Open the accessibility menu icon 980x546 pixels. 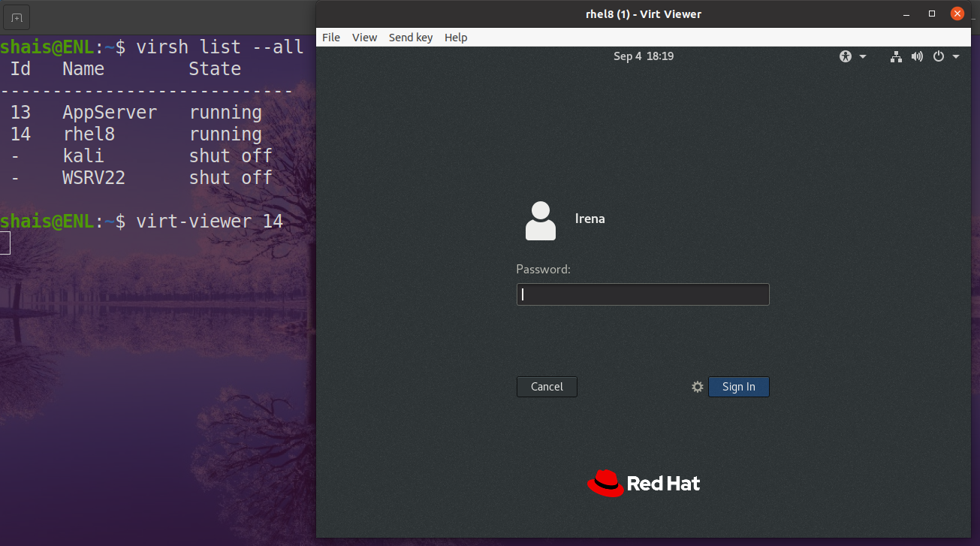pyautogui.click(x=846, y=56)
